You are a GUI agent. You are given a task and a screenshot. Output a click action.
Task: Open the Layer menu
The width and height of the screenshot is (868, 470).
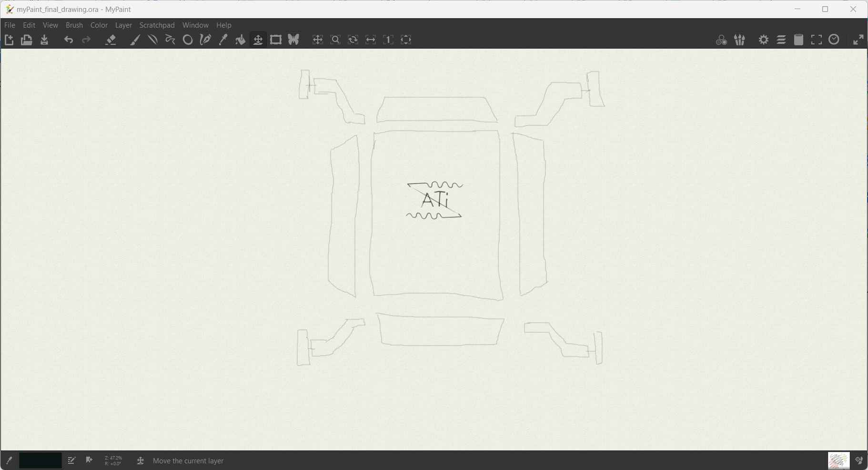coord(123,25)
